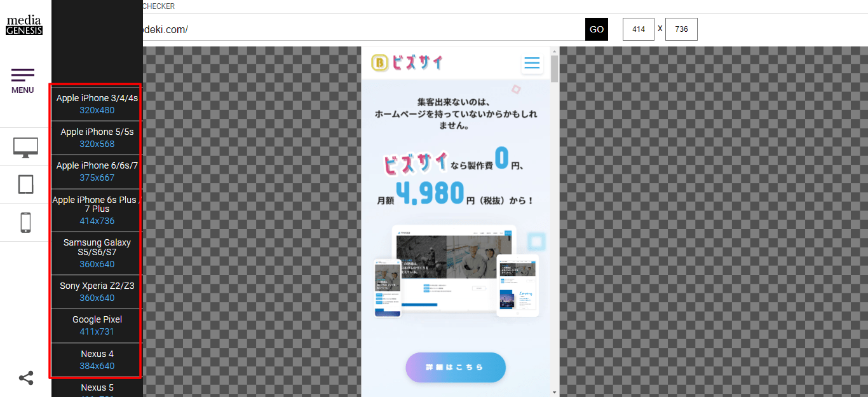Select the desktop monitor device icon
The image size is (868, 397).
click(x=25, y=148)
